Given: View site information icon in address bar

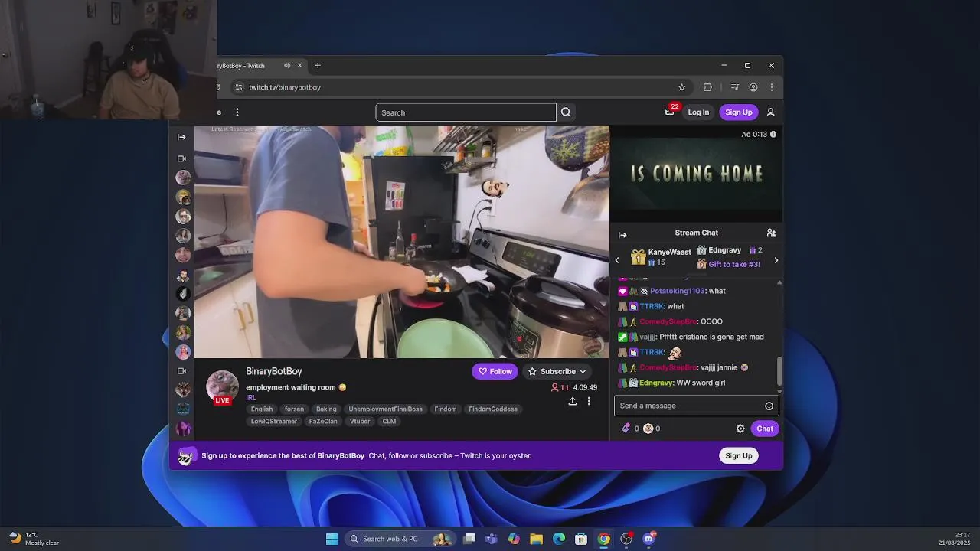Looking at the screenshot, I should click(239, 87).
